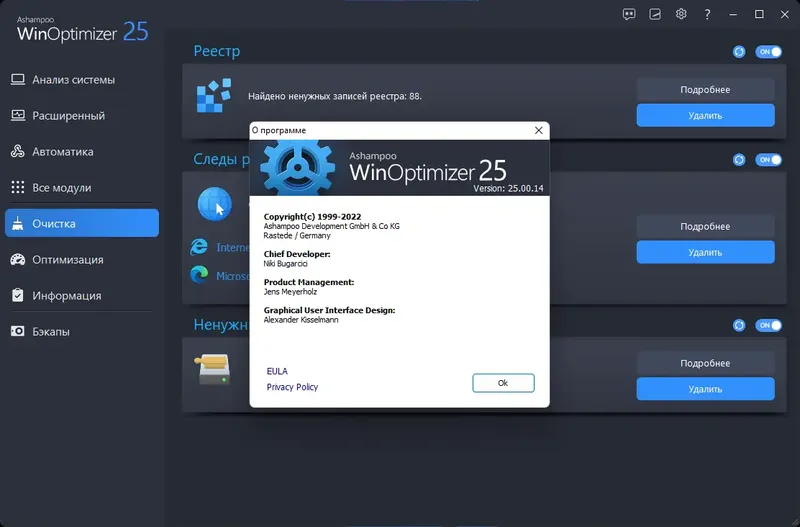Click clipboard icon beside Информация
This screenshot has width=800, height=527.
pyautogui.click(x=18, y=295)
